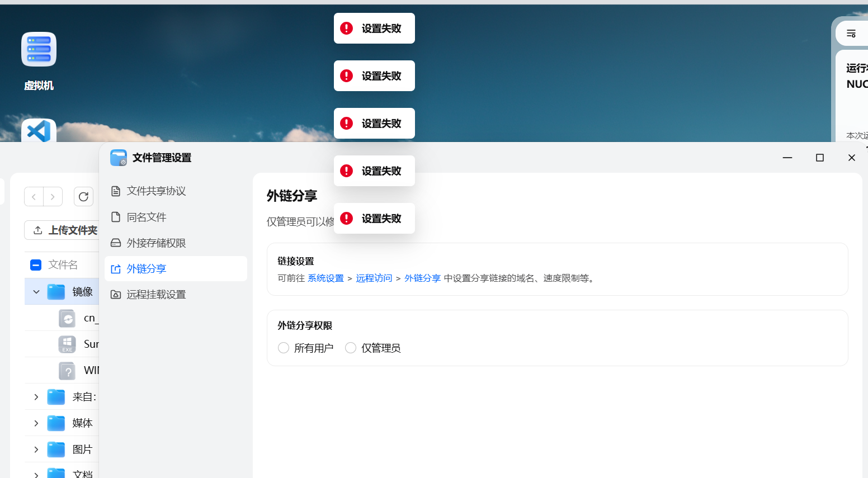Image resolution: width=868 pixels, height=478 pixels.
Task: Go forward in the file manager
Action: coord(53,197)
